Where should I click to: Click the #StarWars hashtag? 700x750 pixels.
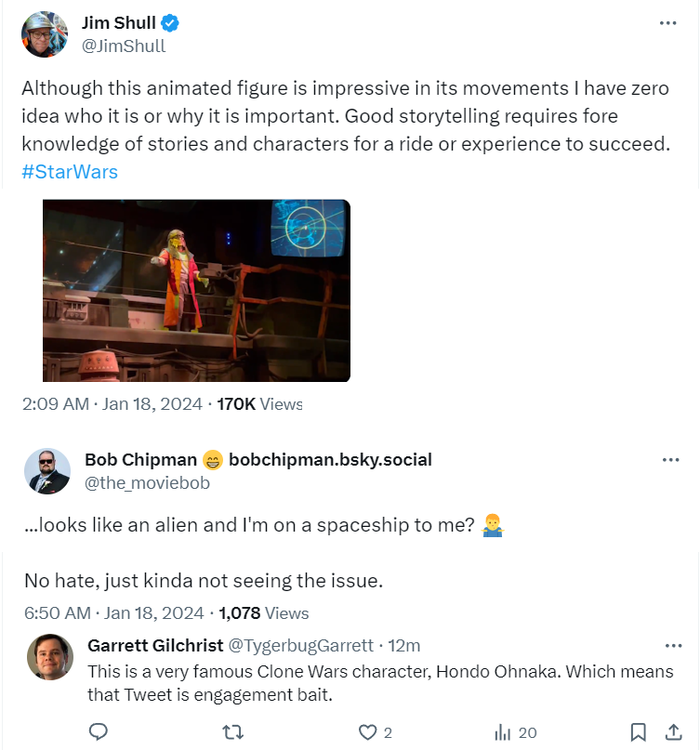[70, 172]
